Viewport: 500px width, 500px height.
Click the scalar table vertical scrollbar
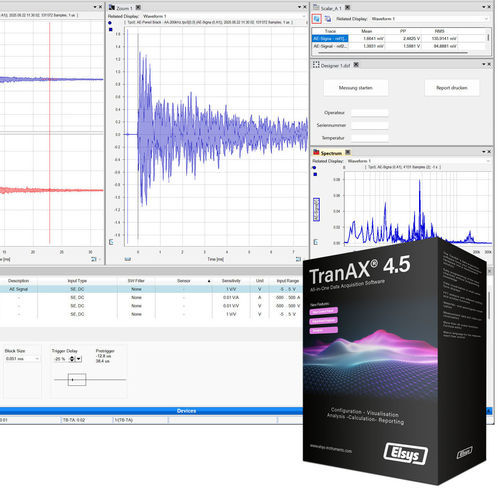(x=489, y=37)
